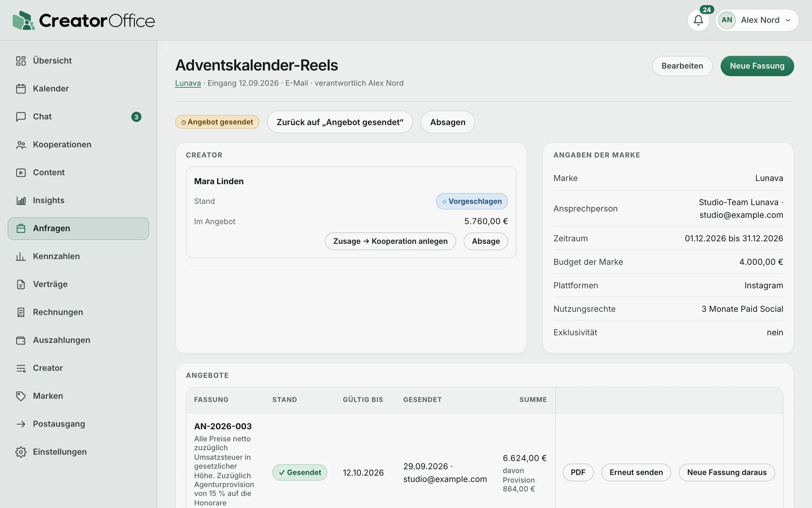Image resolution: width=812 pixels, height=508 pixels.
Task: Open Übersicht in the sidebar
Action: pos(78,61)
